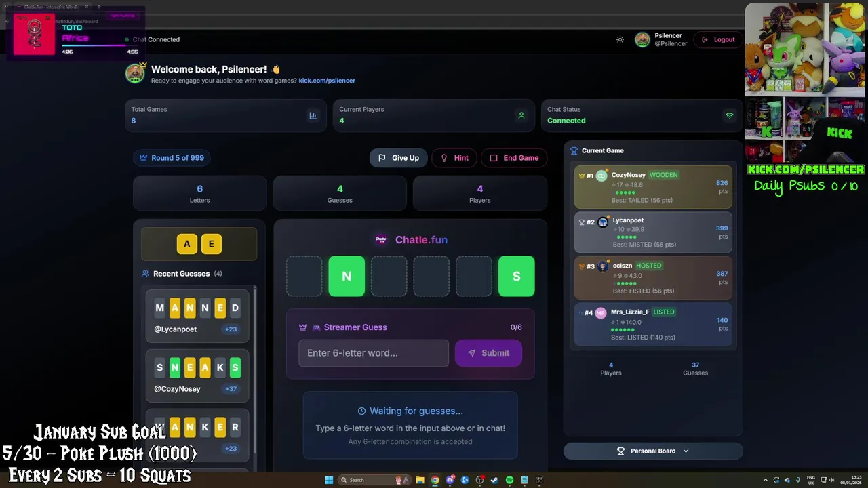
Task: Click the +37 score badge for CozyNosey
Action: pyautogui.click(x=231, y=389)
